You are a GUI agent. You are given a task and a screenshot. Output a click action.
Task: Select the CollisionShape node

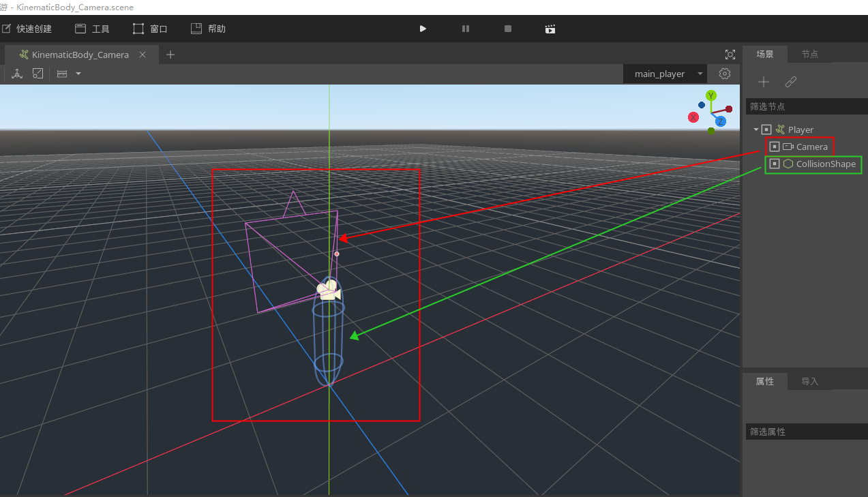pyautogui.click(x=826, y=164)
